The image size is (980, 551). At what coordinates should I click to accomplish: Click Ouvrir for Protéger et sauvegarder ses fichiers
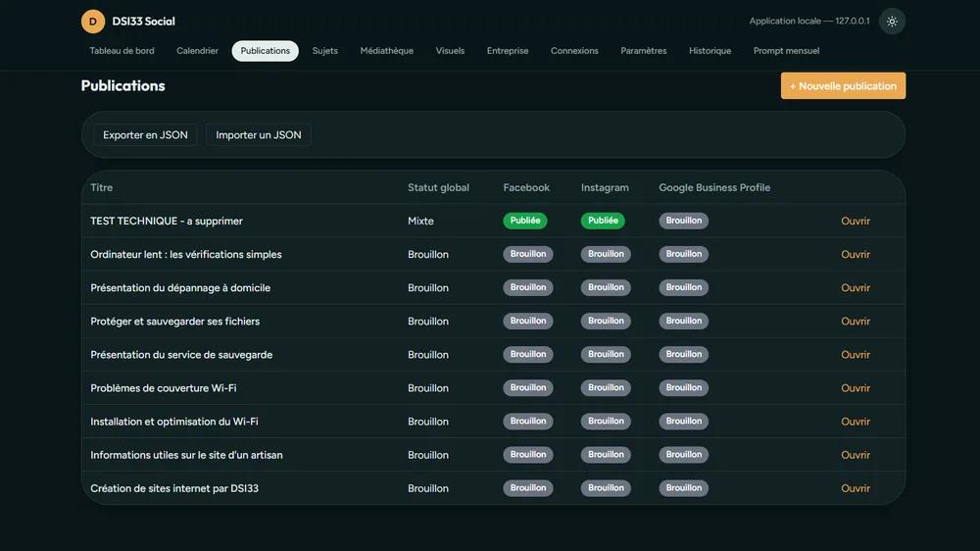[855, 322]
